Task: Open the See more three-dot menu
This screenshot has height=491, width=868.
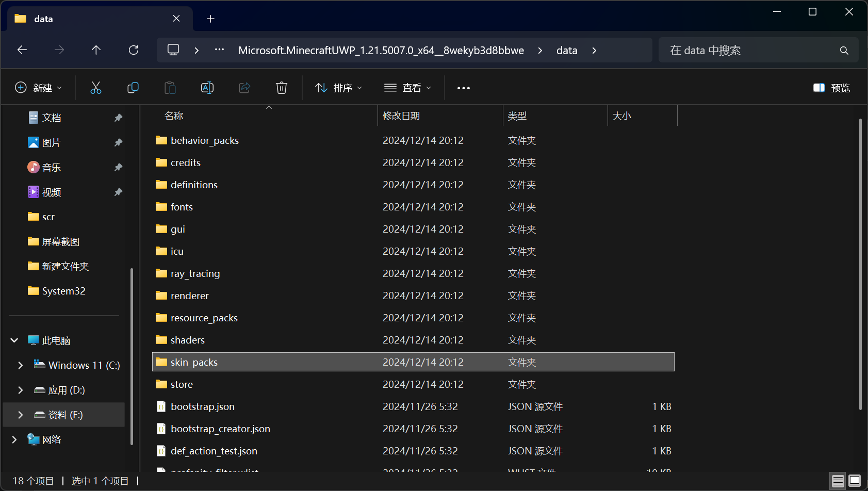Action: [x=464, y=88]
